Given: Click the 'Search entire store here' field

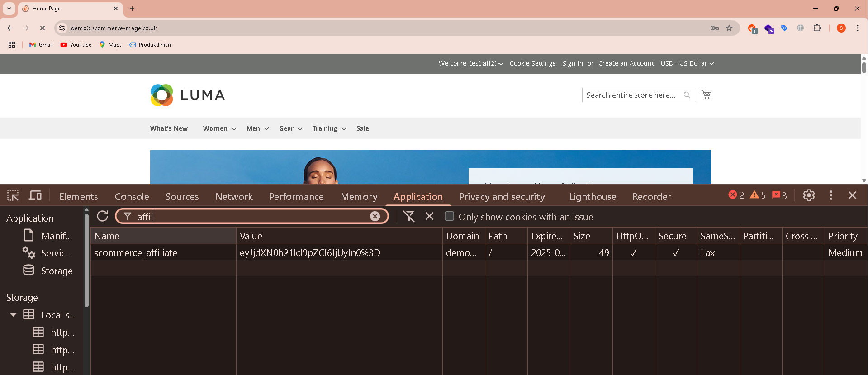Looking at the screenshot, I should point(631,95).
